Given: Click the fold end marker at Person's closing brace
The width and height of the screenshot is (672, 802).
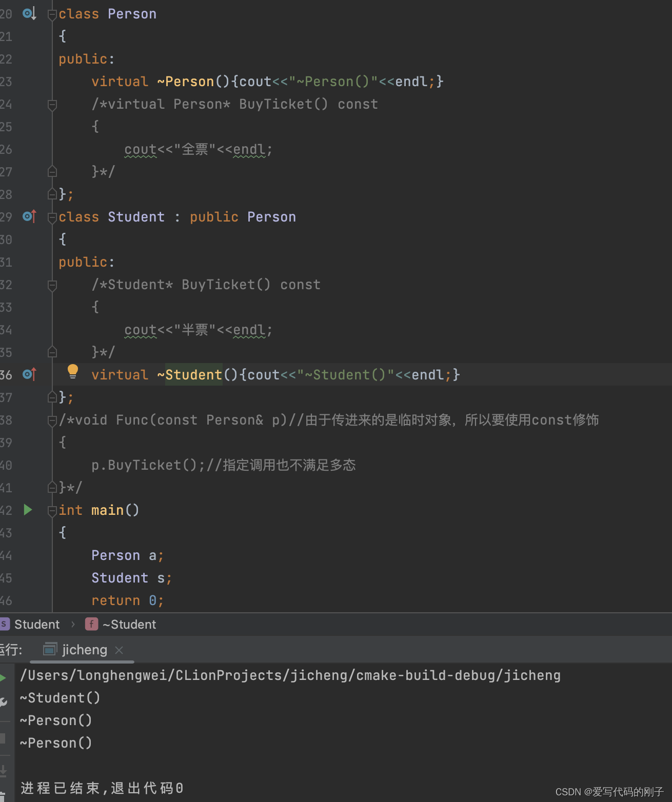Looking at the screenshot, I should (x=52, y=194).
